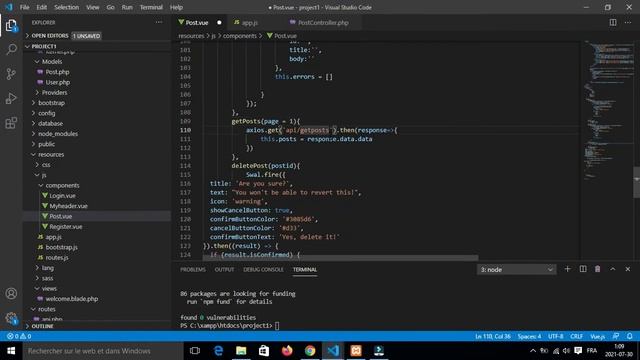
Task: Click the editor horizontal scrollbar
Action: (x=340, y=258)
